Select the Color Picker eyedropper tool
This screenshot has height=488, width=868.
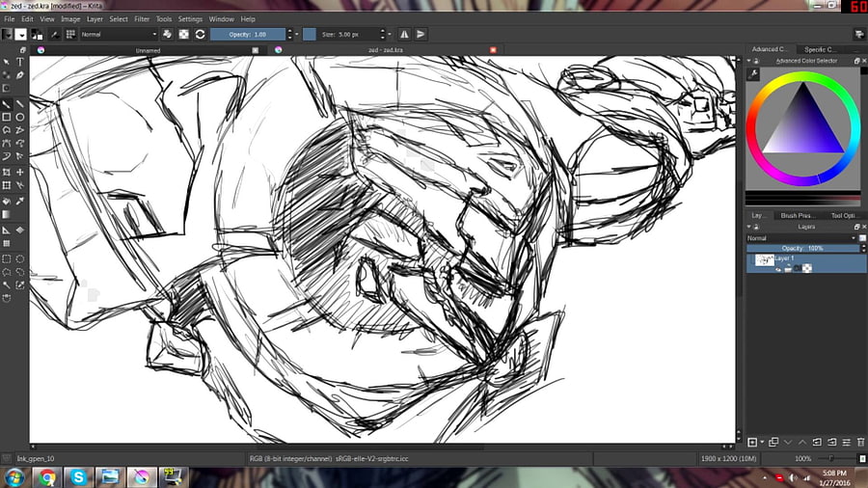pos(20,202)
